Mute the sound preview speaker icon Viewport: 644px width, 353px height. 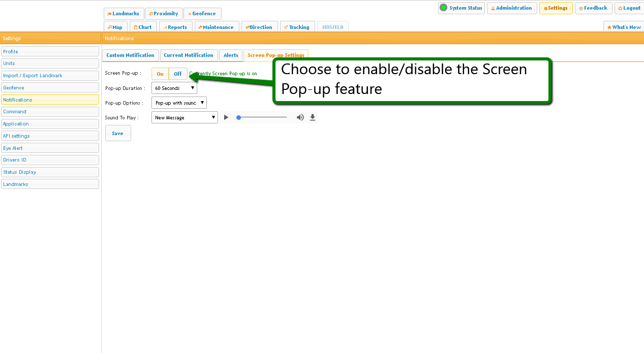[300, 117]
